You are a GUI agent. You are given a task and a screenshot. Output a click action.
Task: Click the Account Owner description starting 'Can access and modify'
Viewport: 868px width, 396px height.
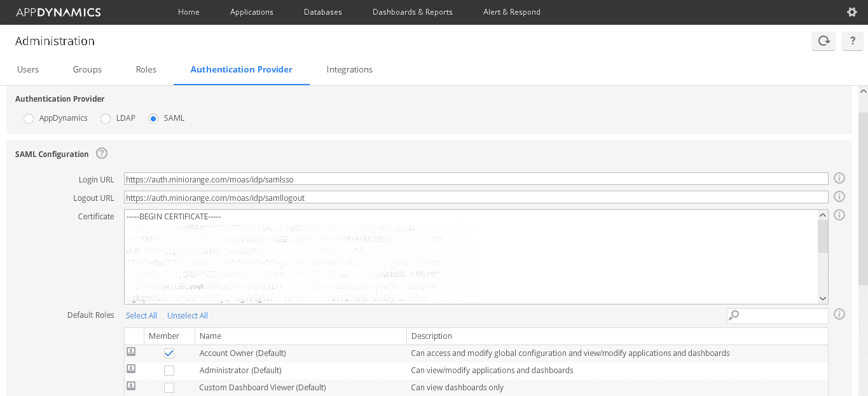pyautogui.click(x=570, y=353)
